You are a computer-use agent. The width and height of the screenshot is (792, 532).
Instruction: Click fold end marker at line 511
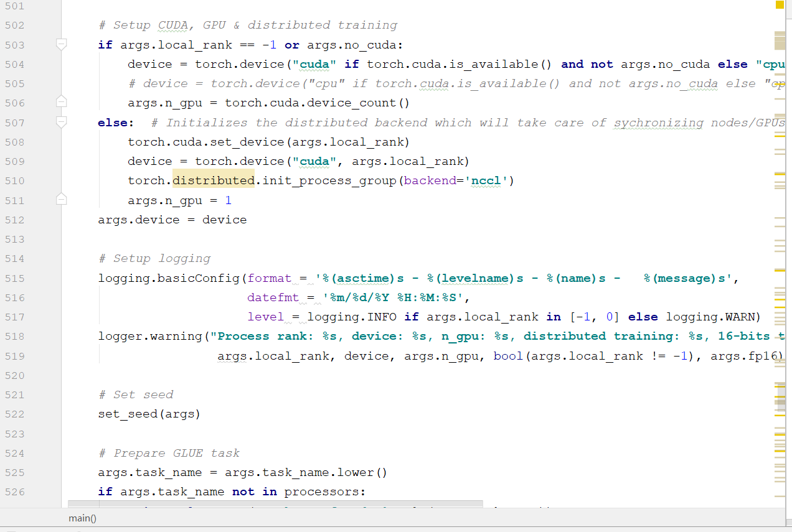point(61,199)
